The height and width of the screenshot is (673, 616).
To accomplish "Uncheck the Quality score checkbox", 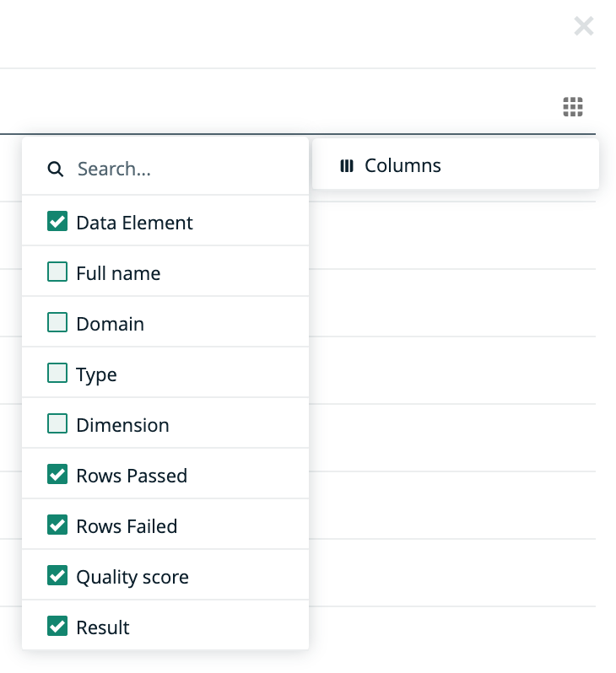I will pos(57,576).
